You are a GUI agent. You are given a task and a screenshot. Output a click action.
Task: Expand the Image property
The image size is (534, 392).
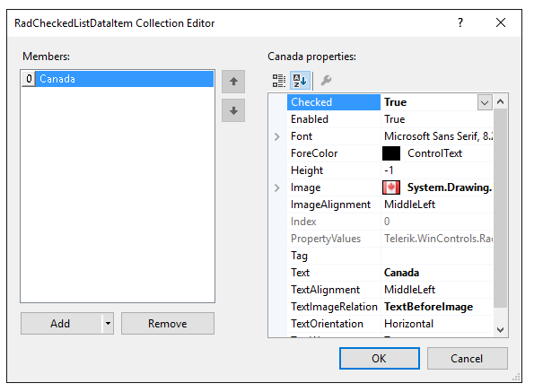(x=277, y=187)
